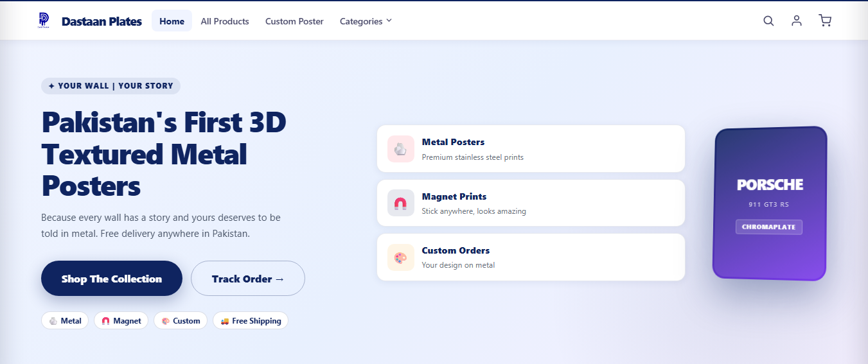Select the Magnet tag chip
The width and height of the screenshot is (868, 364).
click(x=121, y=320)
